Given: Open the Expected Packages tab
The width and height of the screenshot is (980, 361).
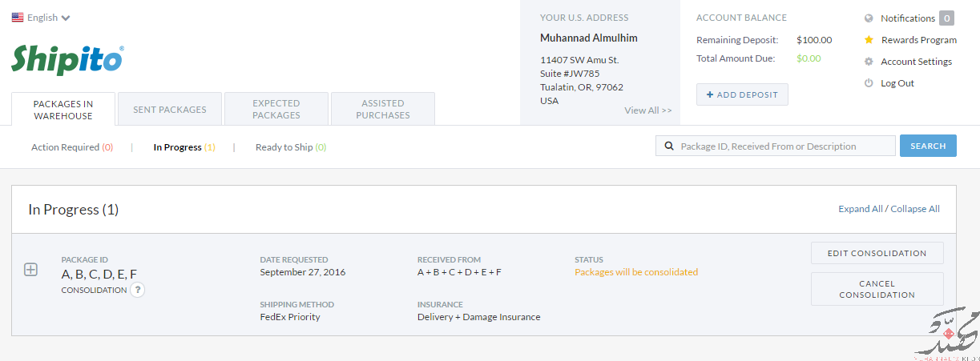Looking at the screenshot, I should (x=276, y=110).
